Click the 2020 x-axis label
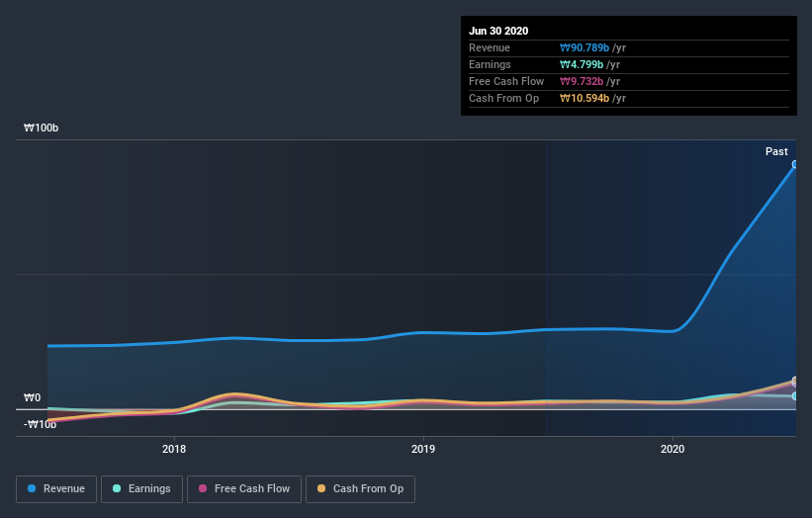Viewport: 812px width, 518px height. pyautogui.click(x=673, y=449)
